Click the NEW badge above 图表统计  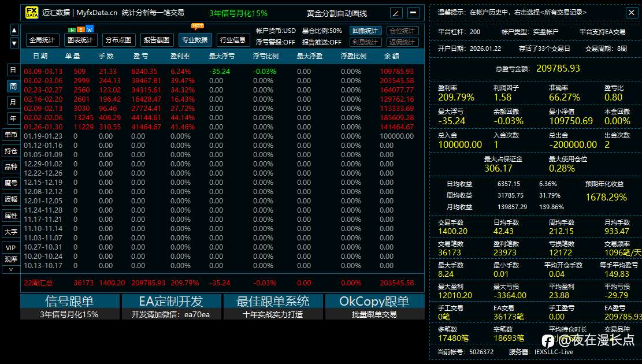pos(81,29)
